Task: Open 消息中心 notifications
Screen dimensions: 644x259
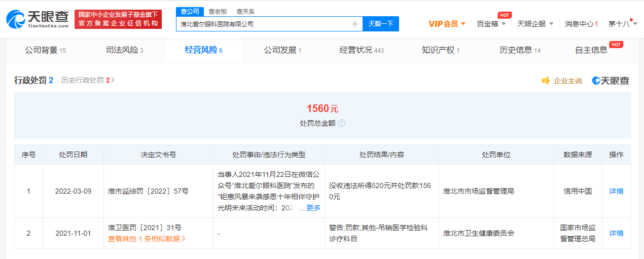Action: (581, 24)
